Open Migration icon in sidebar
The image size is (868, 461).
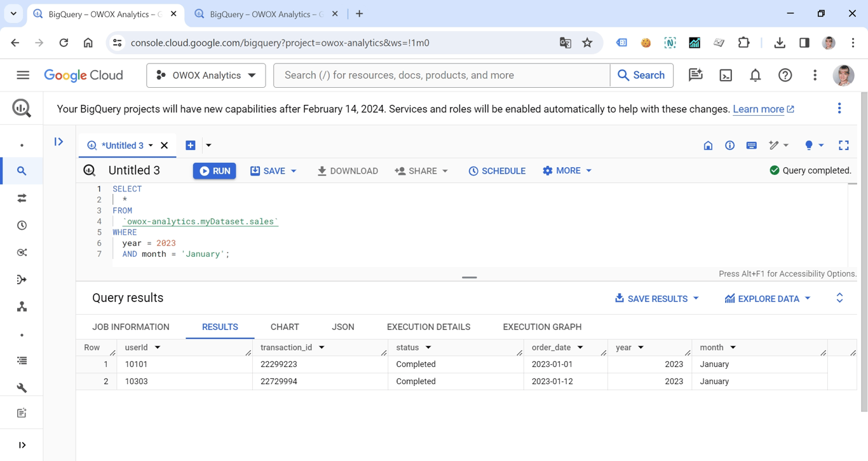pyautogui.click(x=22, y=307)
